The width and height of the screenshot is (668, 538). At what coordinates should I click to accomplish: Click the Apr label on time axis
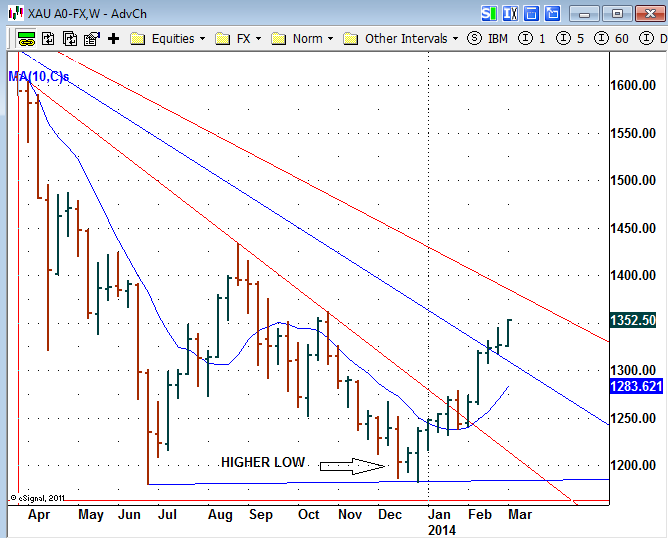click(39, 515)
